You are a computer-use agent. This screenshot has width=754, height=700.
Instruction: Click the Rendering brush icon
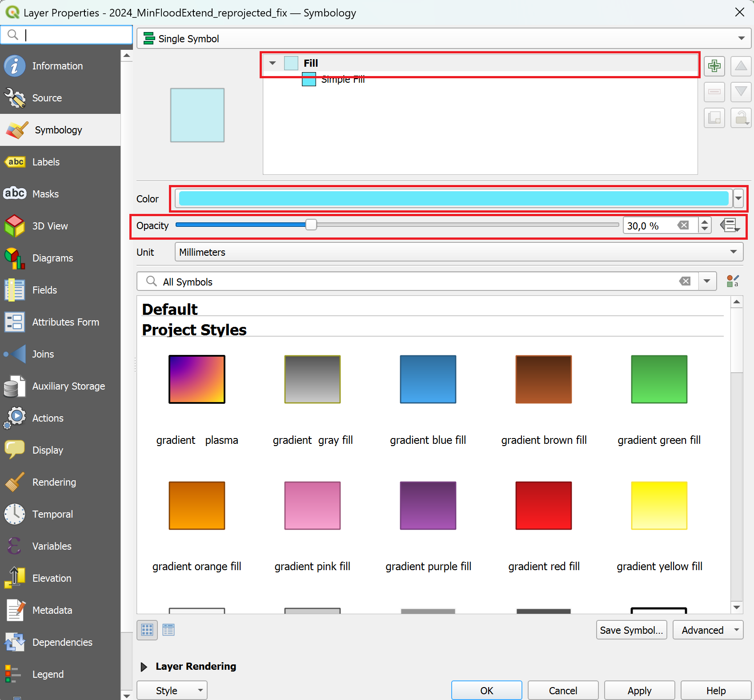pos(15,482)
